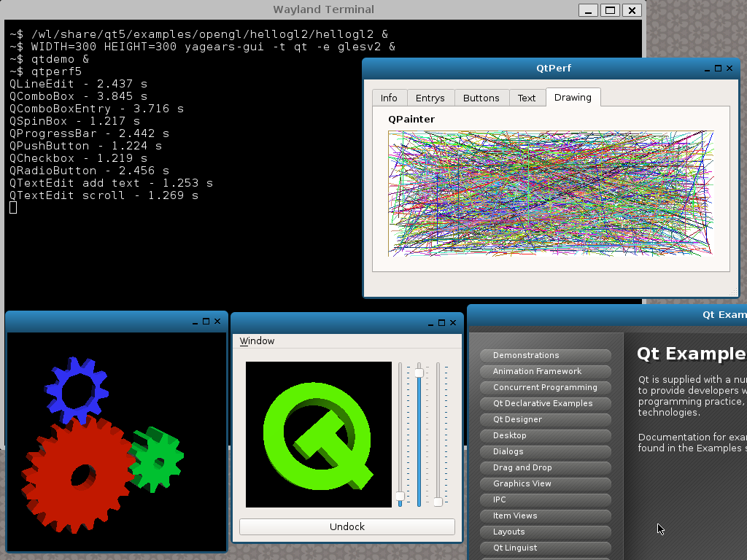Close the yagears window

pos(217,322)
